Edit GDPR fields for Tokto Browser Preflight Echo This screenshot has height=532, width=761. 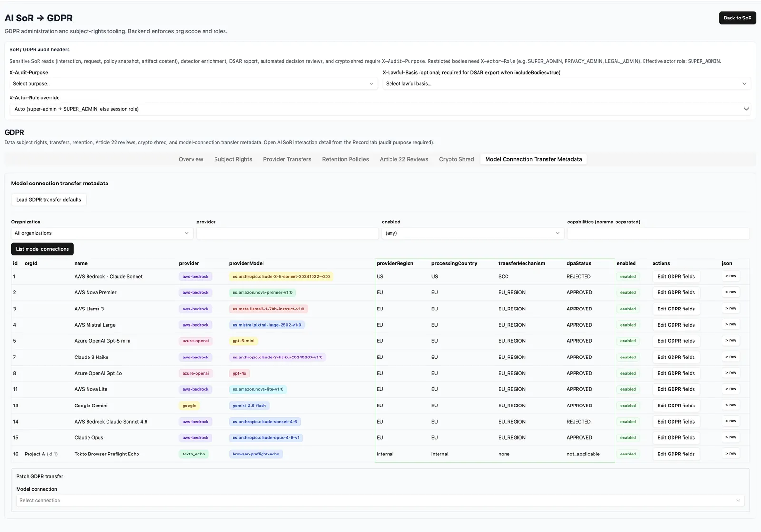pos(676,454)
